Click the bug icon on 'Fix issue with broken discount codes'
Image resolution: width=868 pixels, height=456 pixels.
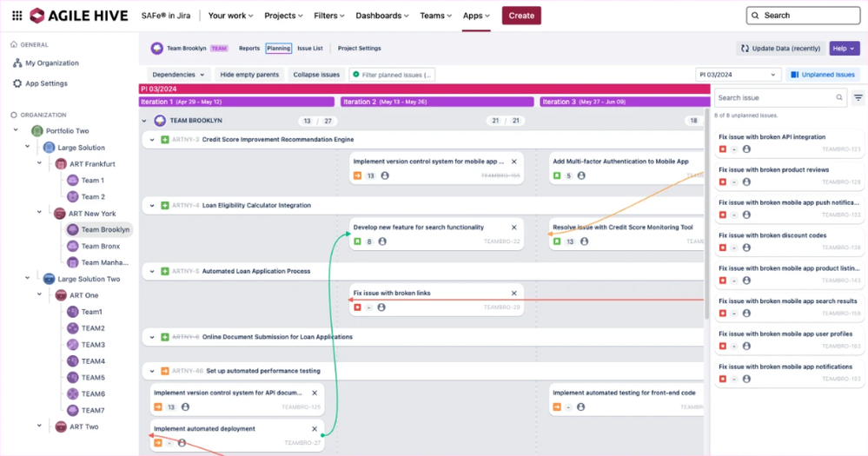pos(722,248)
